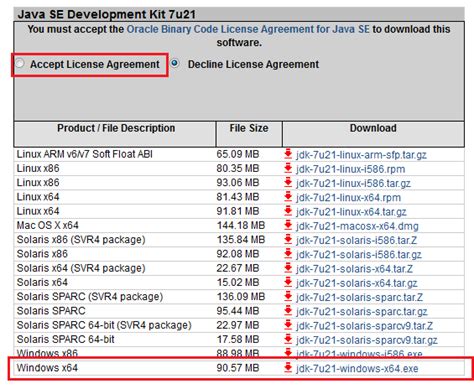The image size is (474, 389).
Task: Click the 135.84 MB file size
Action: 241,240
